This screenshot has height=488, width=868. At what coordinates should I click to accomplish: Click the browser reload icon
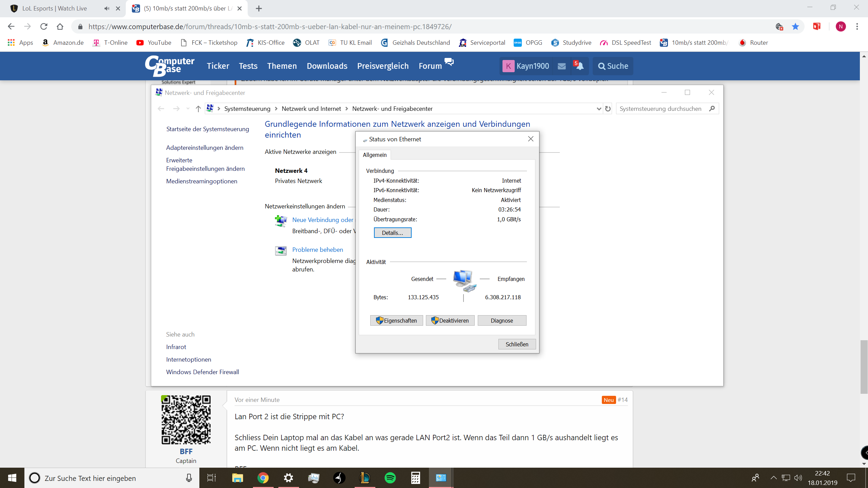pyautogui.click(x=44, y=26)
